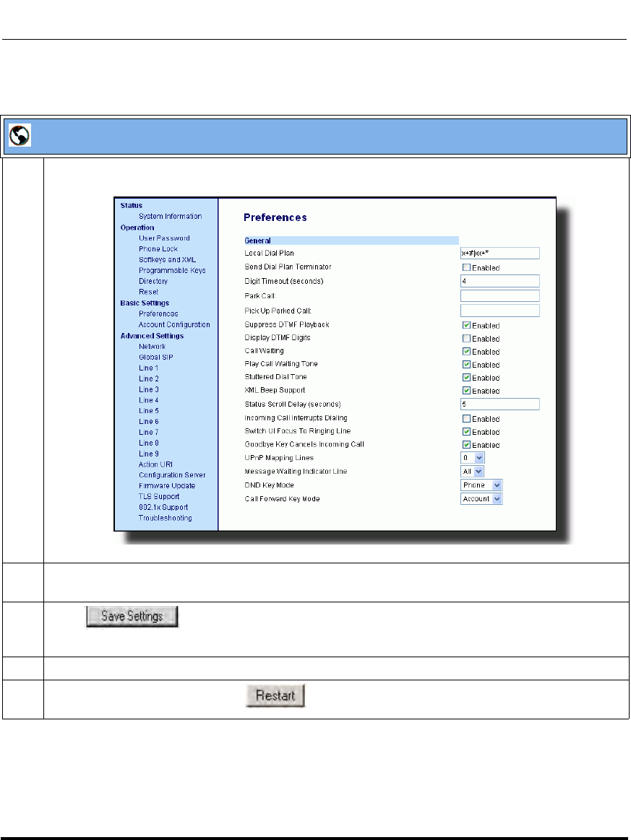This screenshot has width=631, height=840.
Task: Open Account Configuration page
Action: tap(174, 324)
